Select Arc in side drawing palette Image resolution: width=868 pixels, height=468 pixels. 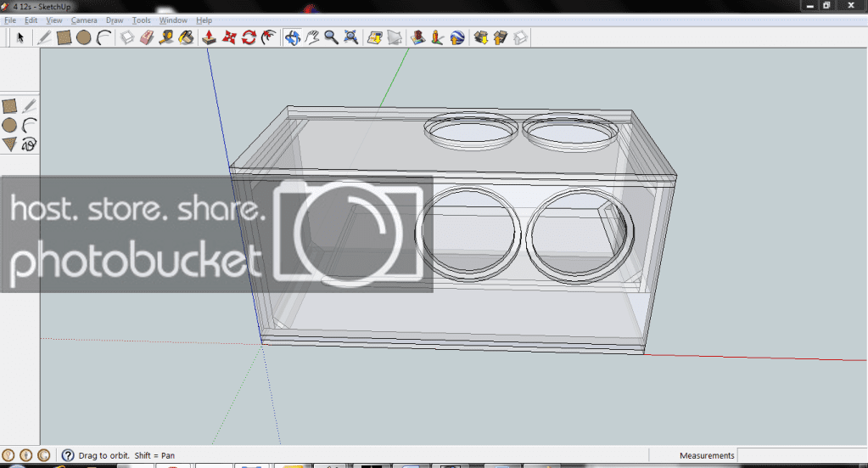30,125
